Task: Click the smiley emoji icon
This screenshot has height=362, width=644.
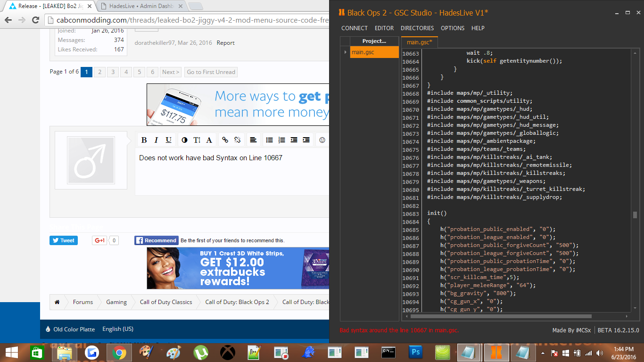Action: 322,140
